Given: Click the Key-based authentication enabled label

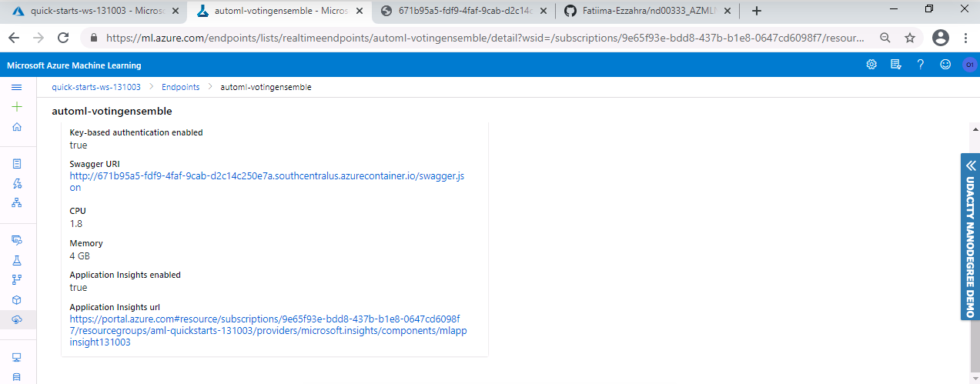Looking at the screenshot, I should pos(136,132).
